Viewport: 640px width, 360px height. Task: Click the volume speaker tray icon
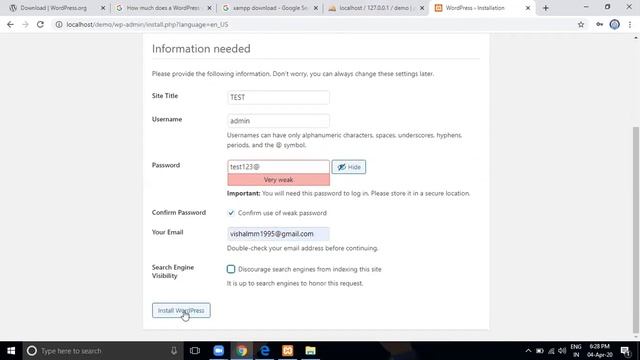[x=562, y=351]
